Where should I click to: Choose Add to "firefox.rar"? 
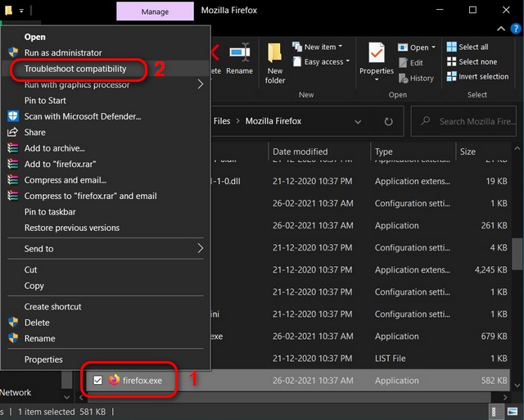point(106,164)
